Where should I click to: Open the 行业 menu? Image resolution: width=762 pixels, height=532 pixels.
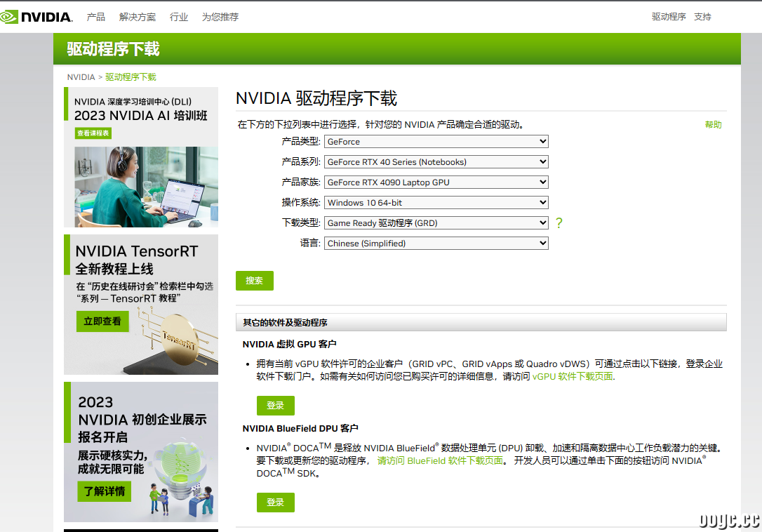point(179,17)
